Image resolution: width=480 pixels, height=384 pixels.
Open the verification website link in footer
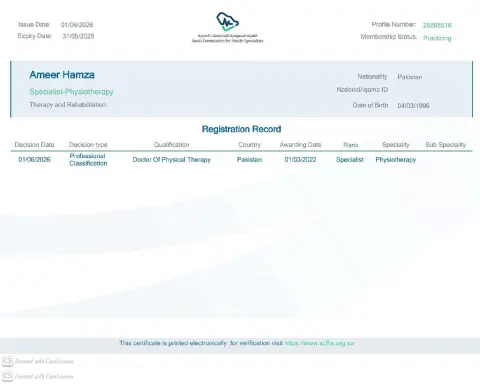[319, 343]
